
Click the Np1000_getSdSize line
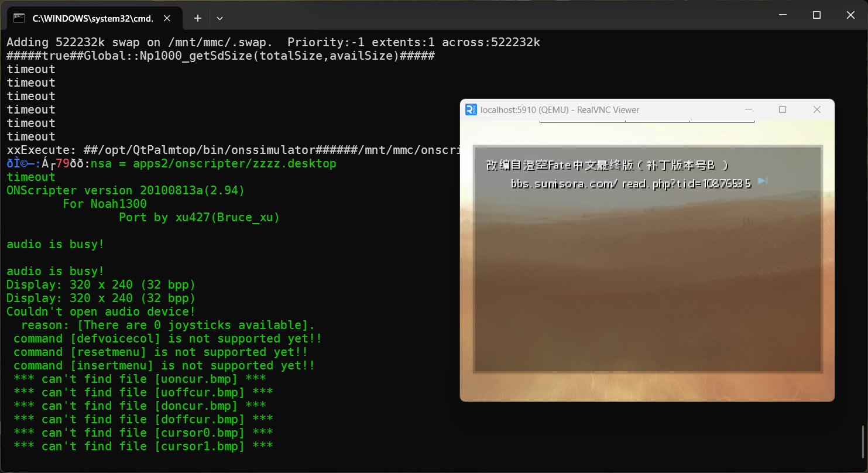[x=221, y=56]
